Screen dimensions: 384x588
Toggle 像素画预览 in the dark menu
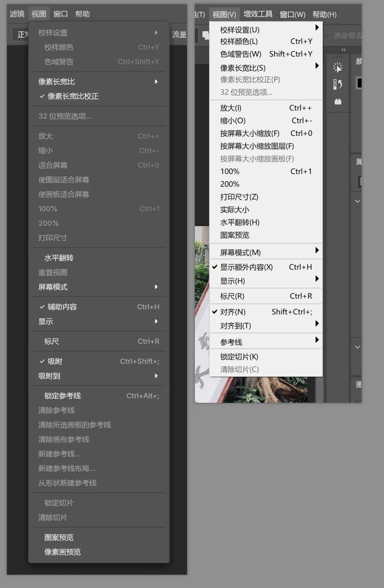pyautogui.click(x=99, y=552)
